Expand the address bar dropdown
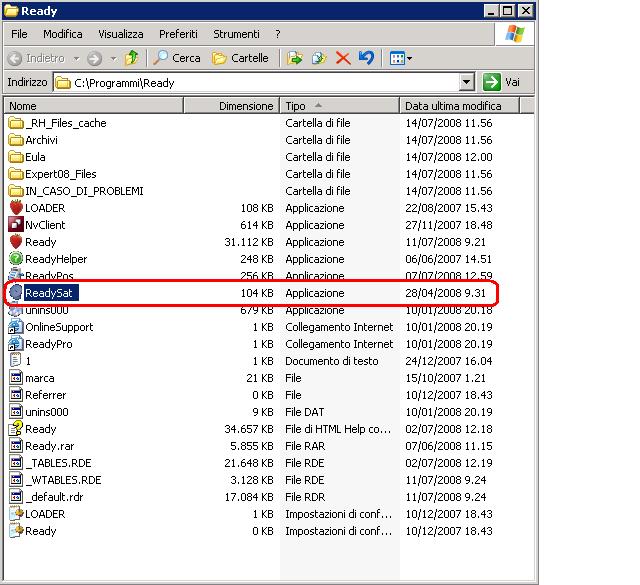Screen dimensions: 640x585 (466, 82)
